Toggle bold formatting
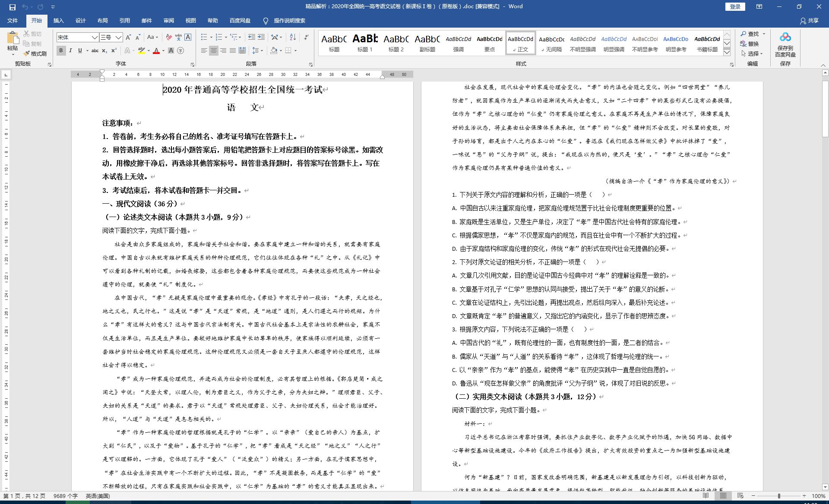 point(61,51)
